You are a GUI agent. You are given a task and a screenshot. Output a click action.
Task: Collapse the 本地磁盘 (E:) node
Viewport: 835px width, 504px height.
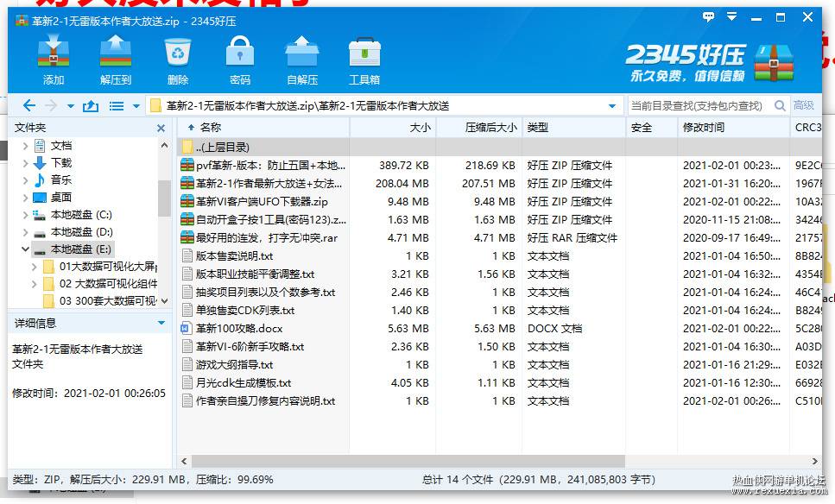(26, 249)
